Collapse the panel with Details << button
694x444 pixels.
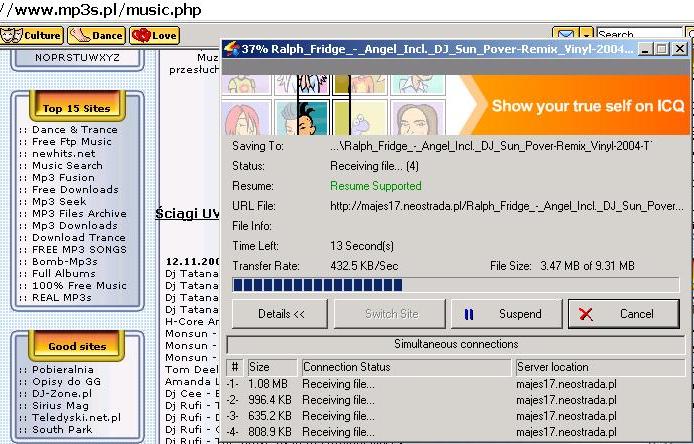[280, 314]
